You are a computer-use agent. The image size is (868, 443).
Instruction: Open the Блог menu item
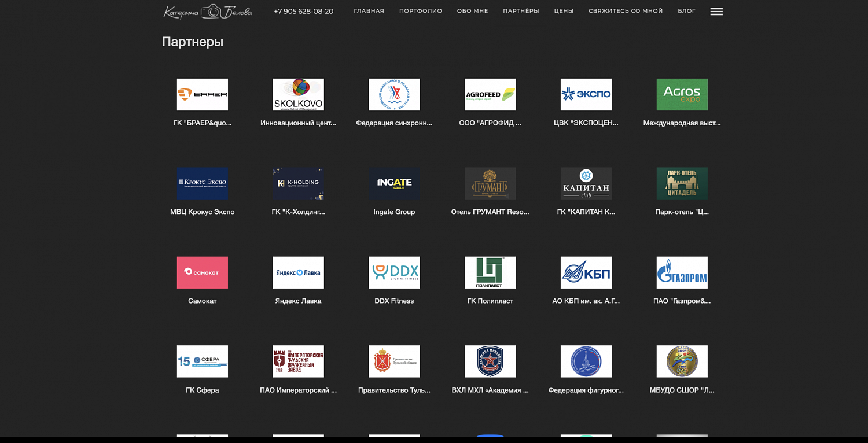click(686, 11)
